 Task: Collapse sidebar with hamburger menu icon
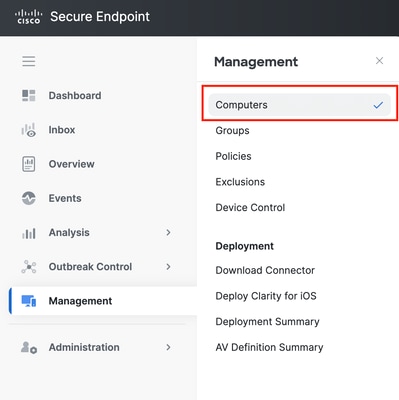coord(29,61)
